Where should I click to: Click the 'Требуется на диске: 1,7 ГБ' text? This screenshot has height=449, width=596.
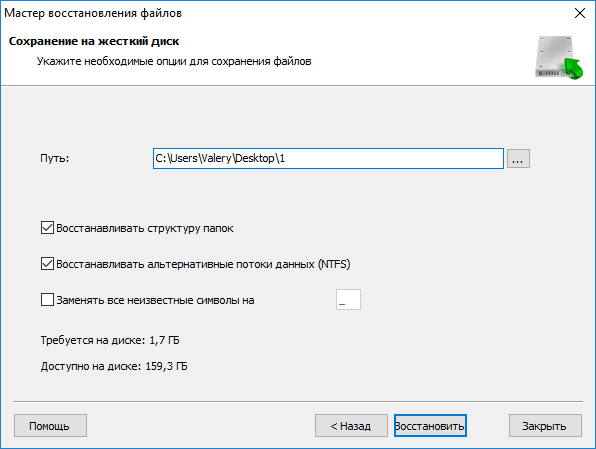coord(110,340)
